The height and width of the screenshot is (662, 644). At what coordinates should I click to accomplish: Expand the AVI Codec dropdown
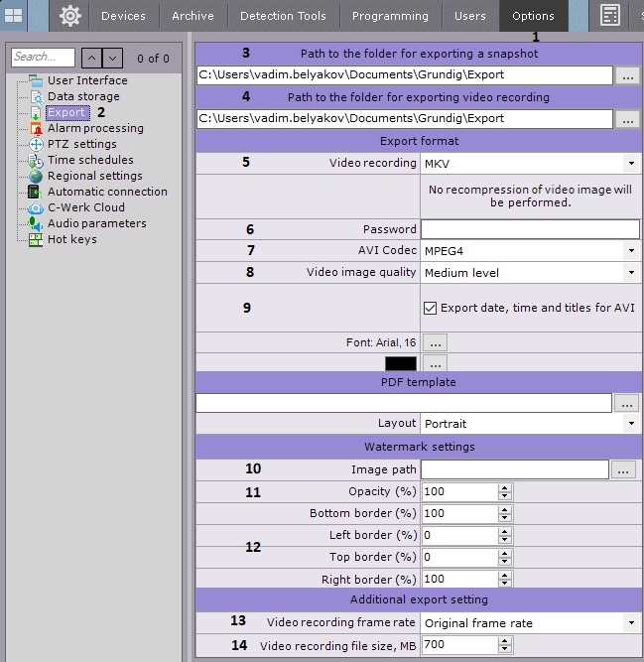[x=530, y=251]
